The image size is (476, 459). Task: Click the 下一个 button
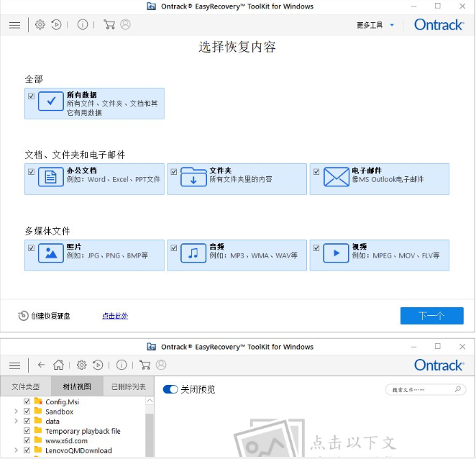pos(431,316)
